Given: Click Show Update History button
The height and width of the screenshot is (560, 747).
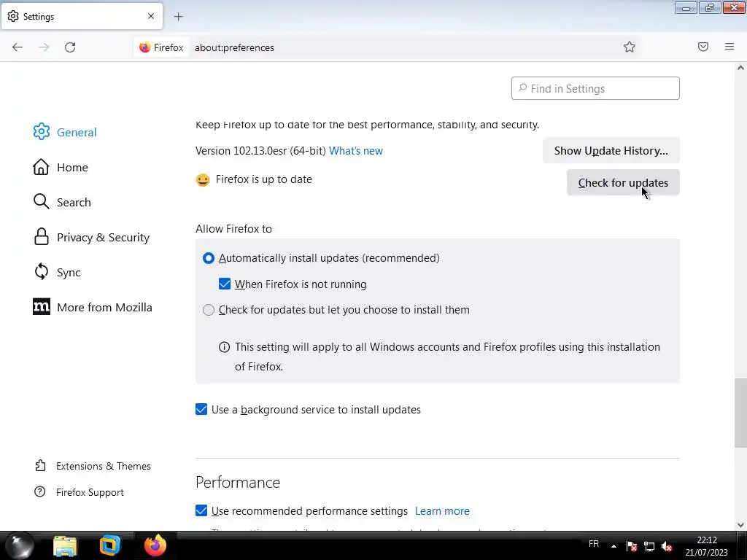Looking at the screenshot, I should [x=611, y=150].
